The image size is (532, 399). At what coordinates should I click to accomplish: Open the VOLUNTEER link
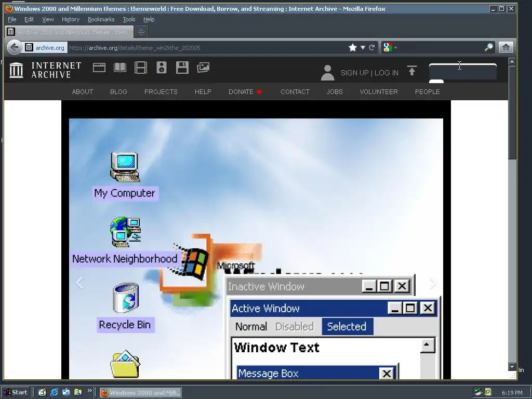coord(379,92)
